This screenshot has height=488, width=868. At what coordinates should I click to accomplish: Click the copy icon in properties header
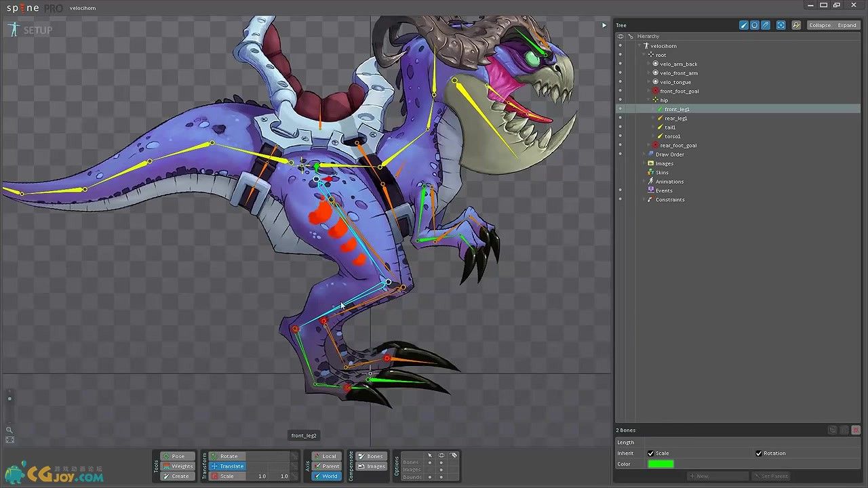pos(833,430)
